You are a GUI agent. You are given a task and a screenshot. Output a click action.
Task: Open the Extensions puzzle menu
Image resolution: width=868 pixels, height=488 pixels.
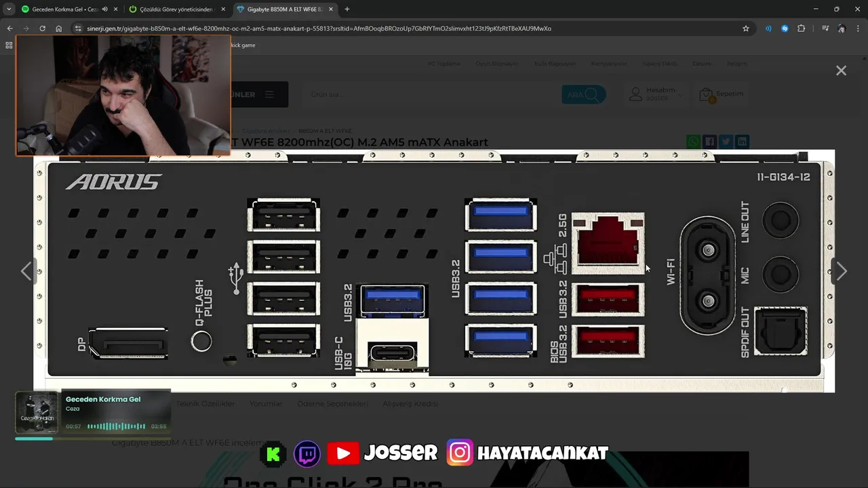[x=802, y=28]
